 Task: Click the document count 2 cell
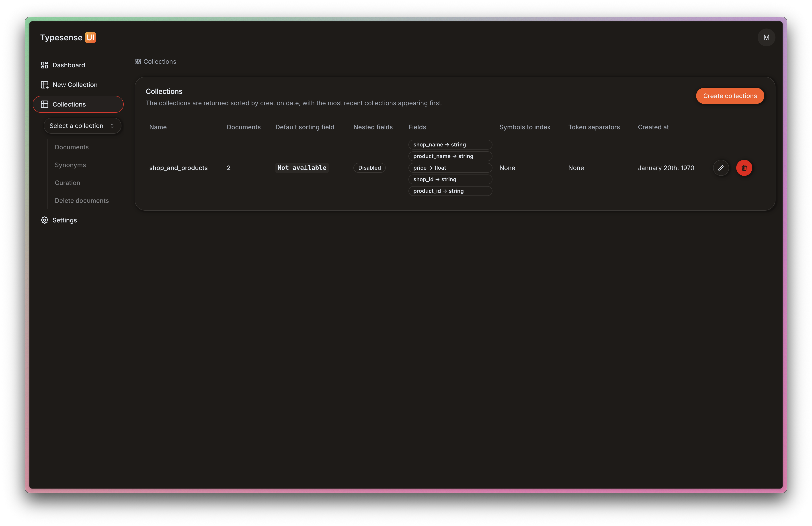tap(229, 168)
